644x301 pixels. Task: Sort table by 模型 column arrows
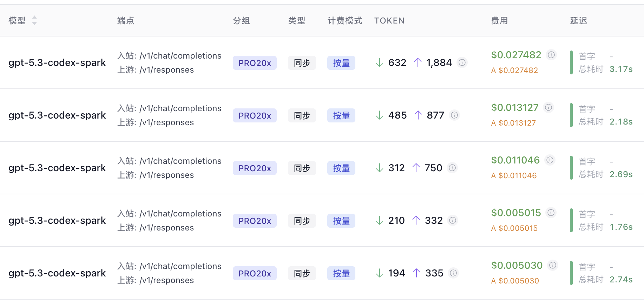(34, 20)
